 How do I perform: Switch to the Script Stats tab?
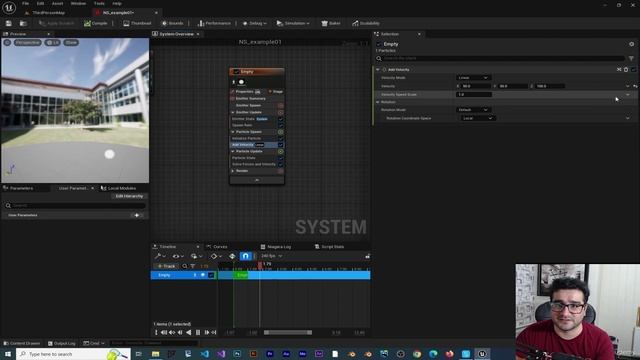329,247
